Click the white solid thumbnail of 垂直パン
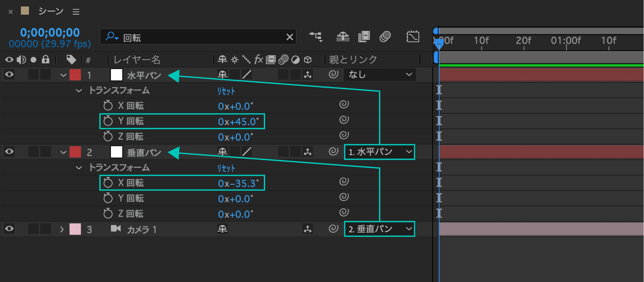Screen dimensions: 644x282 pyautogui.click(x=116, y=152)
